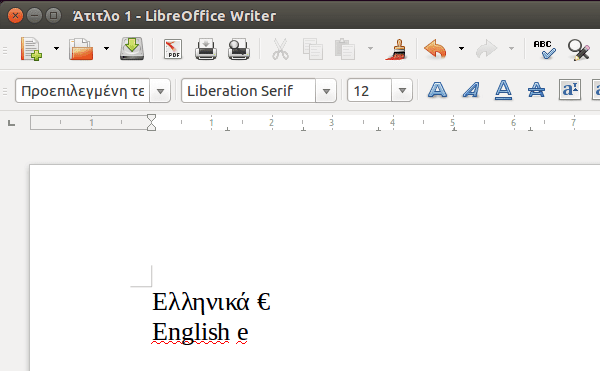Expand the font name dropdown list
This screenshot has height=371, width=600.
[326, 91]
